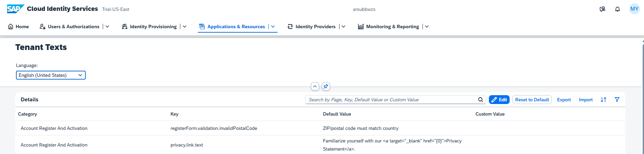Click the search magnifier icon
This screenshot has height=154, width=644.
click(480, 100)
